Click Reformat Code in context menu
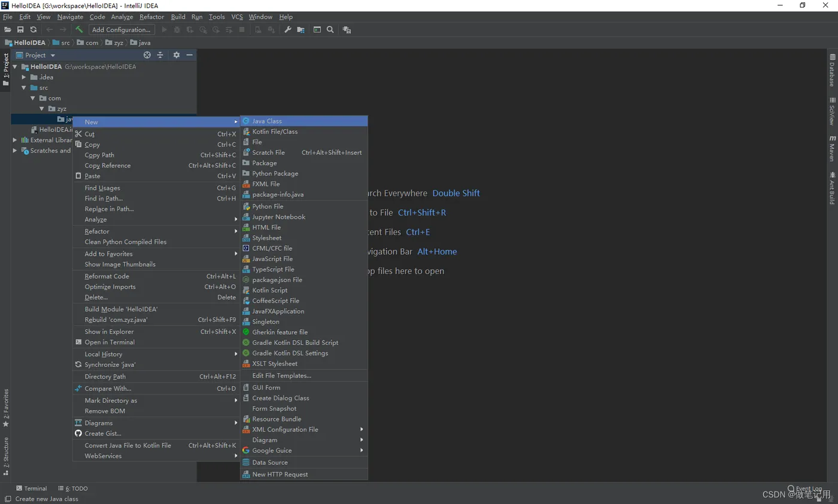The height and width of the screenshot is (504, 838). point(107,277)
